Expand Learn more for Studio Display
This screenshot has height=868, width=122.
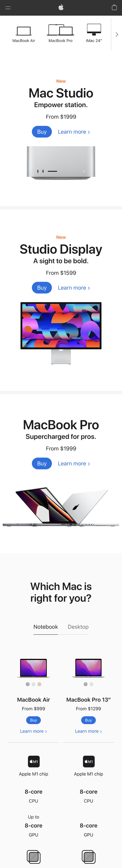pos(74,288)
